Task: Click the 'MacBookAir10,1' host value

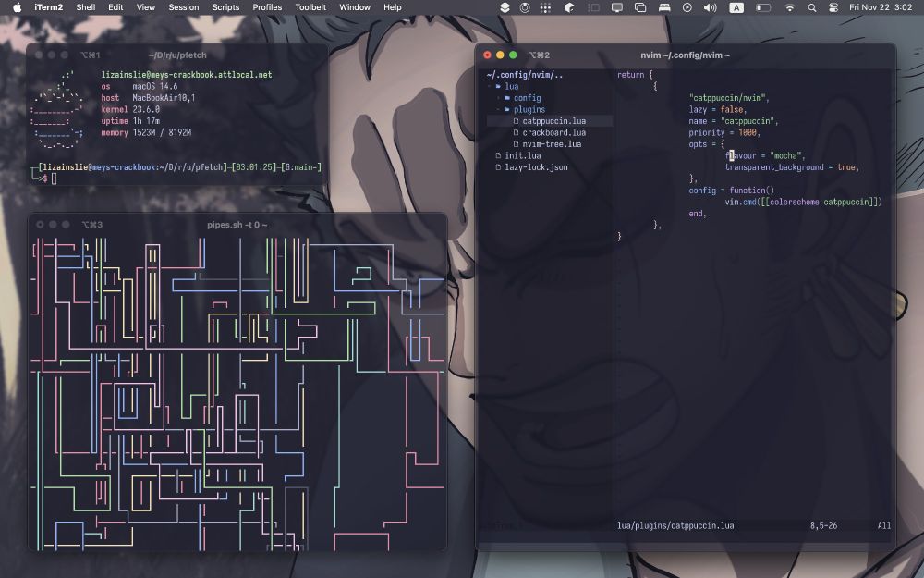Action: coord(164,98)
